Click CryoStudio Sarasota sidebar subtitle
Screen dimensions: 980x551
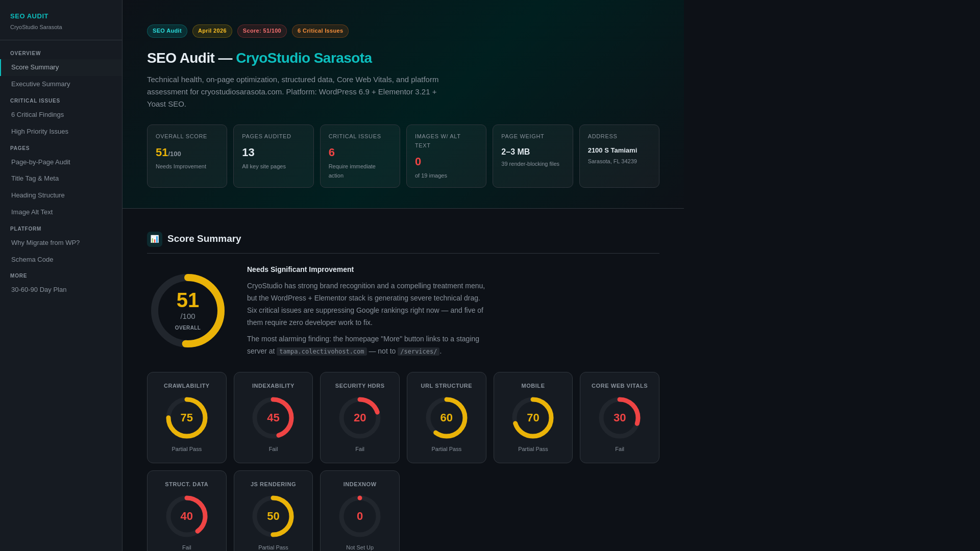pos(36,28)
